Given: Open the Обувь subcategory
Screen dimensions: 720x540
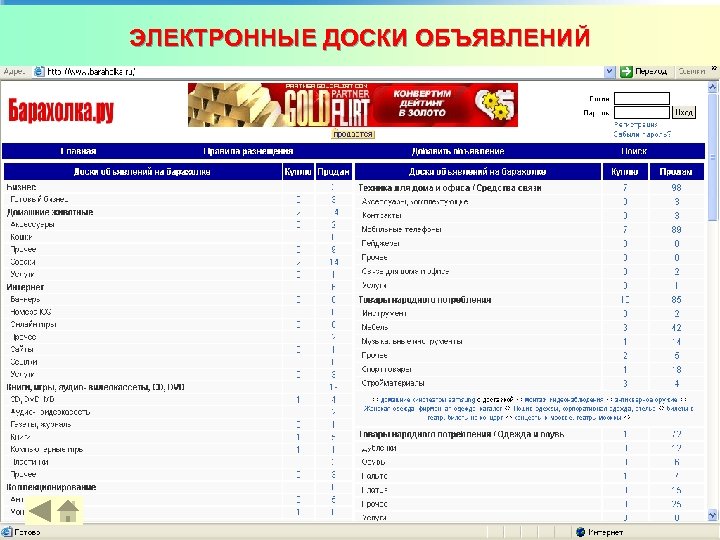Looking at the screenshot, I should point(373,462).
